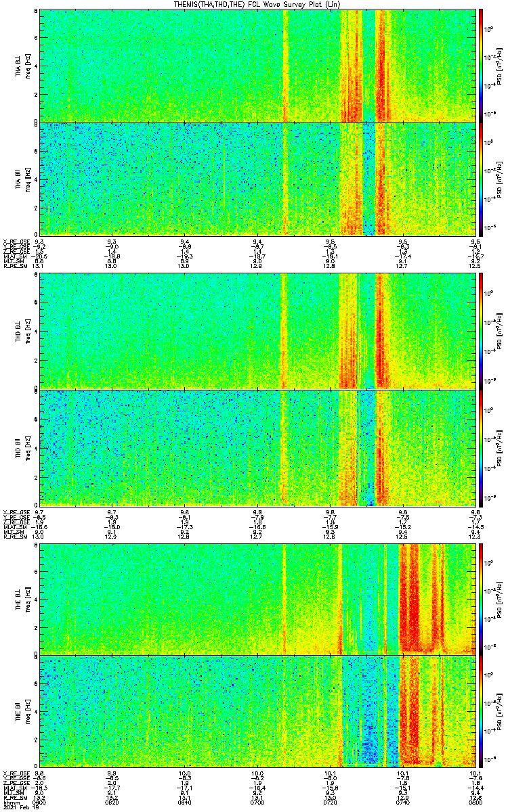Viewport: 508px width, 812px height.
Task: Click inside the THD B-parallel spectrogram panel
Action: tap(258, 448)
